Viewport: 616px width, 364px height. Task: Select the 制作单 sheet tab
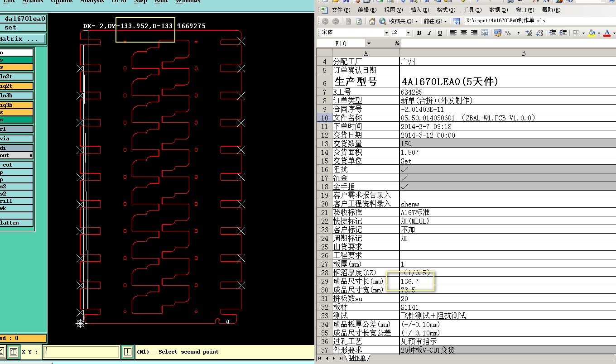pos(357,358)
